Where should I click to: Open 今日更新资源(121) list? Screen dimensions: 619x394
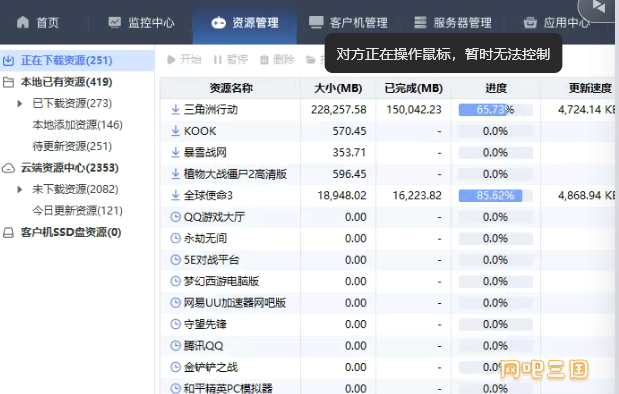[x=77, y=210]
